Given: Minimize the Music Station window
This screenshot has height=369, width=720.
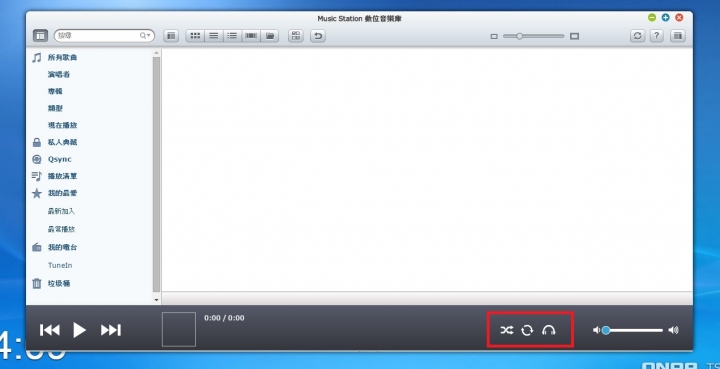Looking at the screenshot, I should [652, 17].
